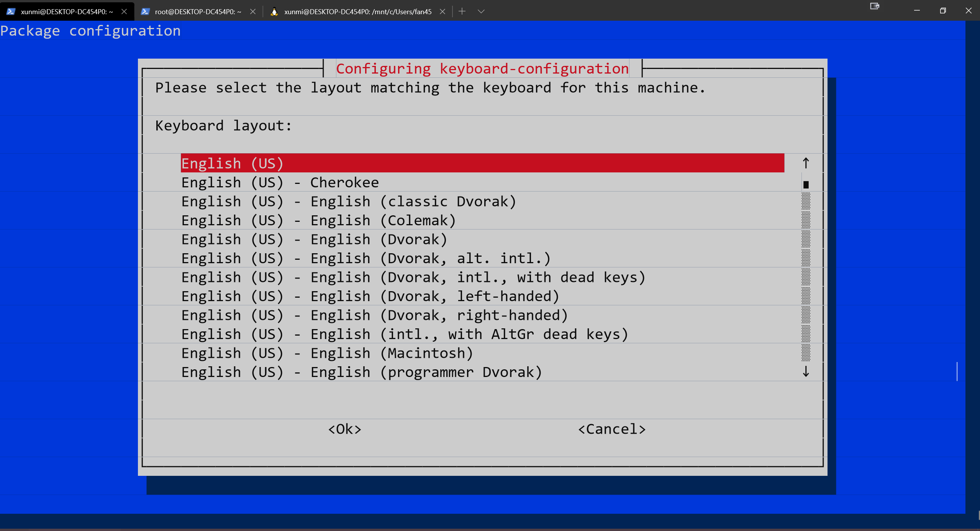980x531 pixels.
Task: Close the /mnt/c/Users/fan45 tab
Action: (x=442, y=11)
